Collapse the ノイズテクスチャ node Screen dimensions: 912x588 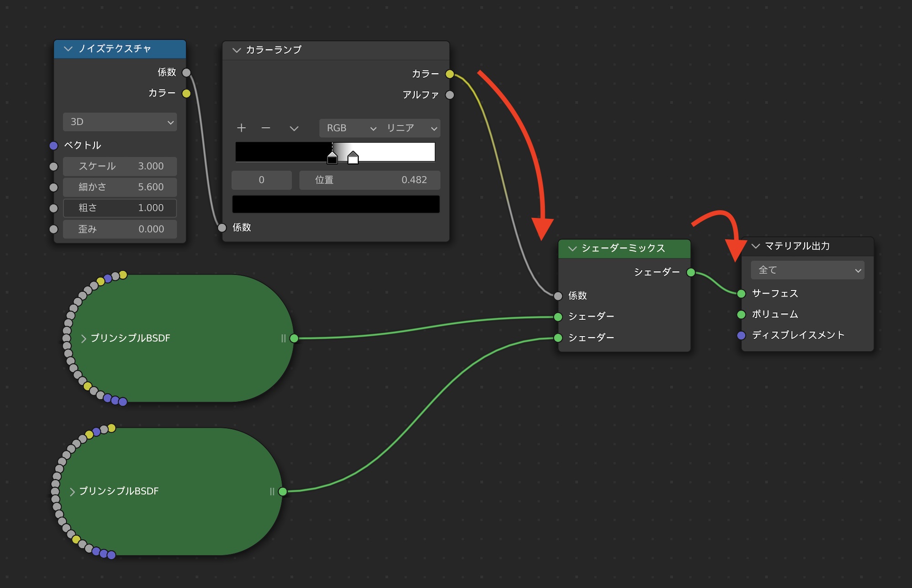point(68,49)
